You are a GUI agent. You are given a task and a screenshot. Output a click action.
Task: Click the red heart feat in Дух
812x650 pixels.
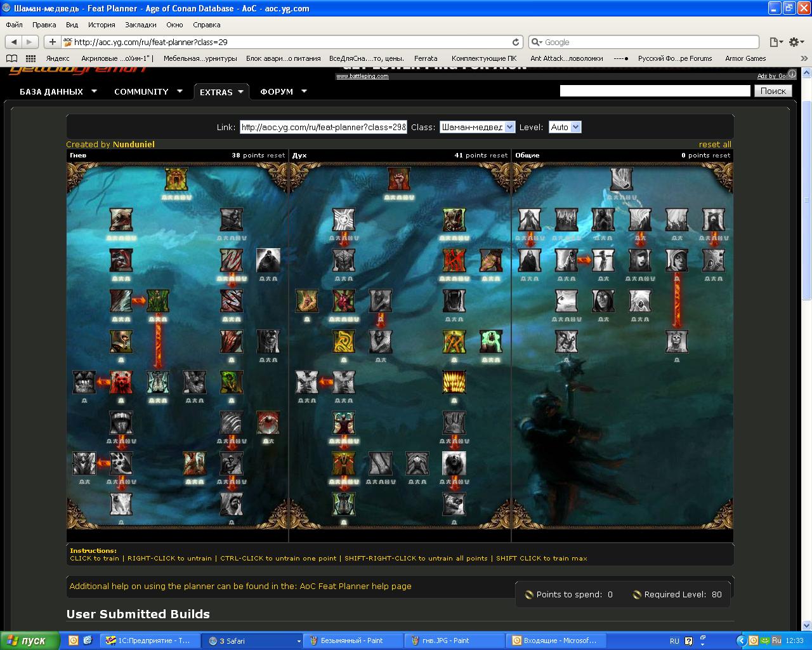(344, 301)
